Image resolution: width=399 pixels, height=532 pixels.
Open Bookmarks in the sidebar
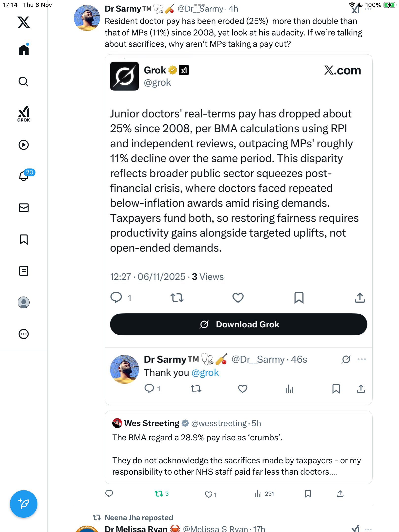click(24, 239)
